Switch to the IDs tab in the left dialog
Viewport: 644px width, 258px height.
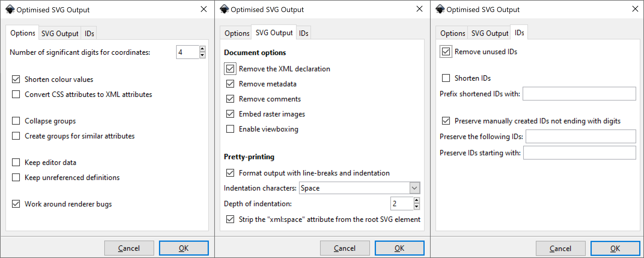click(89, 33)
